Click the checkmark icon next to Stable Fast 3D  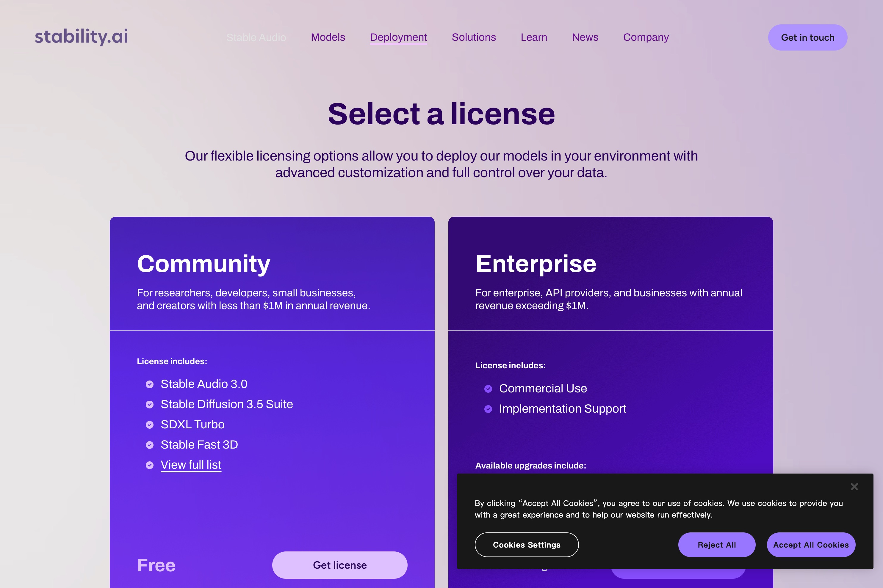tap(150, 445)
